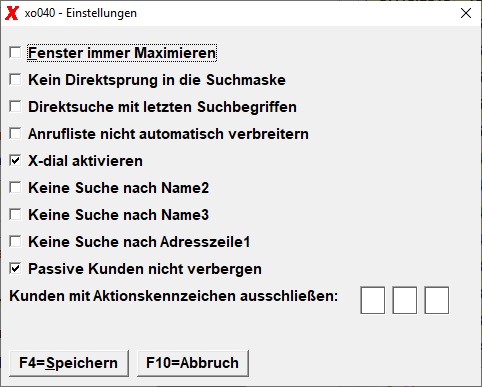
Task: Click the last Aktionskennzeichen input box
Action: click(437, 300)
